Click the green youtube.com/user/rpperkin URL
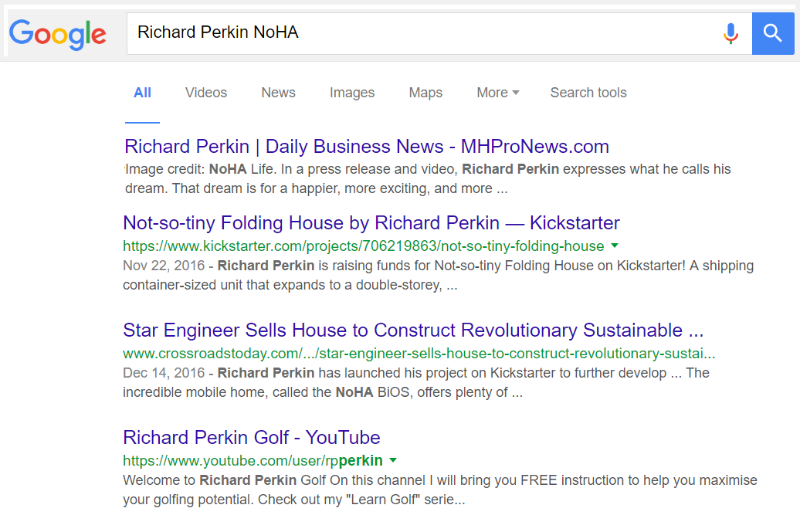 point(253,461)
